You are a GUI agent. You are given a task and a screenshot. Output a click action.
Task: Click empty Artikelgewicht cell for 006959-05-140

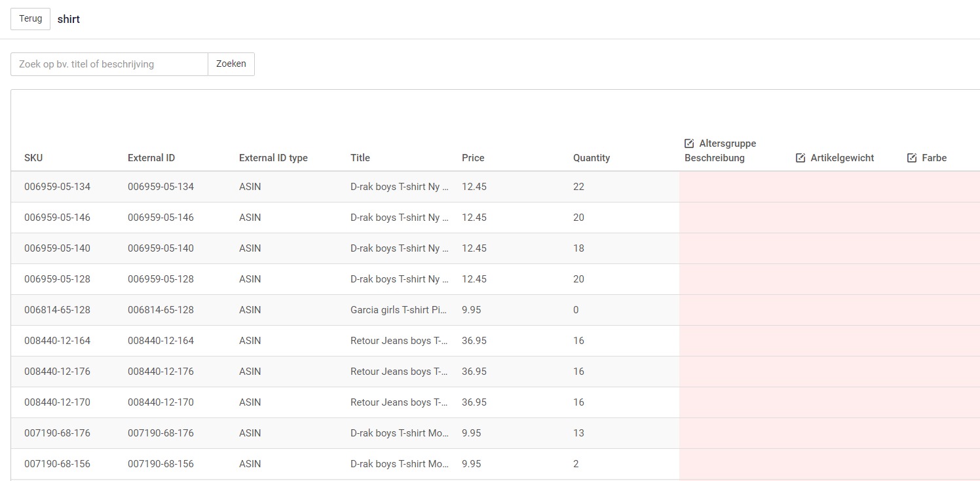(x=845, y=248)
